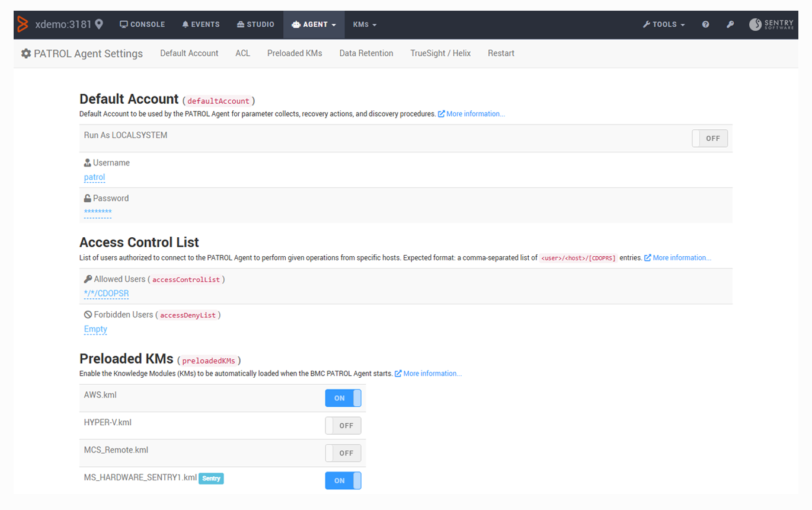Enable HYPER-V.kml preloaded KM
The width and height of the screenshot is (812, 510).
tap(343, 425)
